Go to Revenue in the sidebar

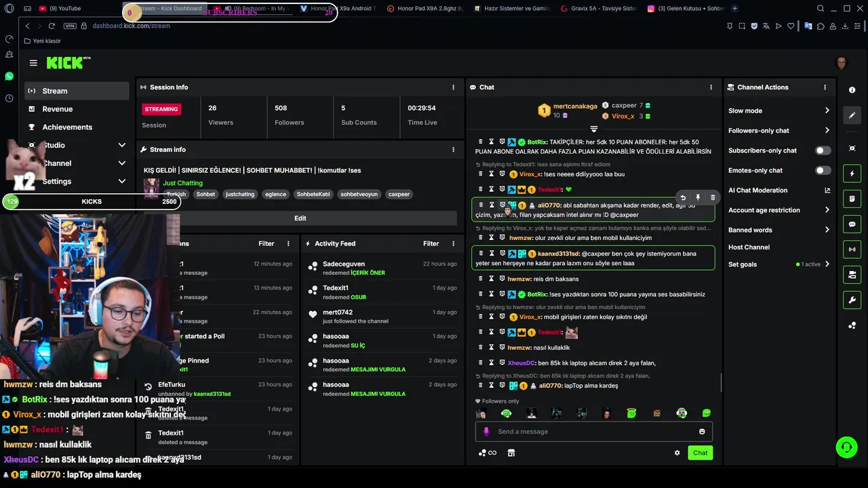(77, 109)
